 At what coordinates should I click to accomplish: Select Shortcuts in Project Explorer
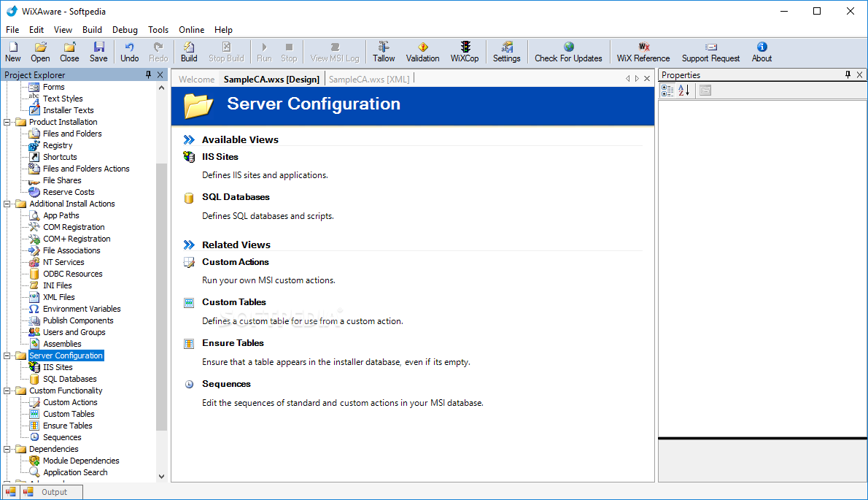60,157
